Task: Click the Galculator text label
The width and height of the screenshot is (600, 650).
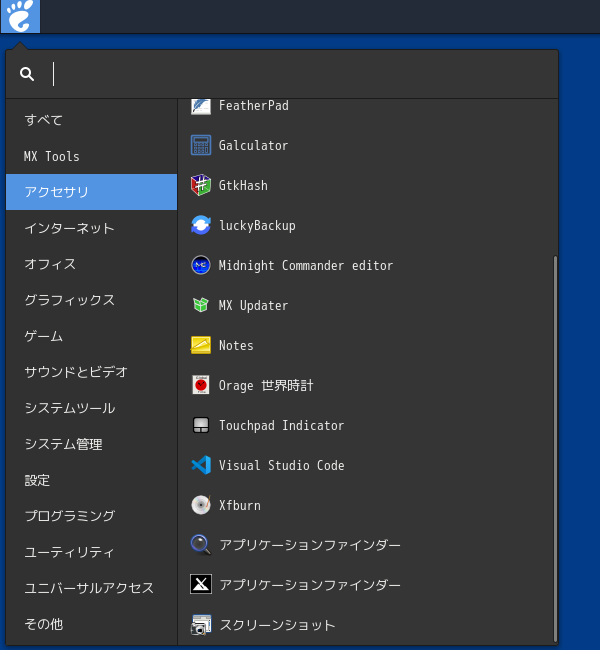Action: [253, 146]
